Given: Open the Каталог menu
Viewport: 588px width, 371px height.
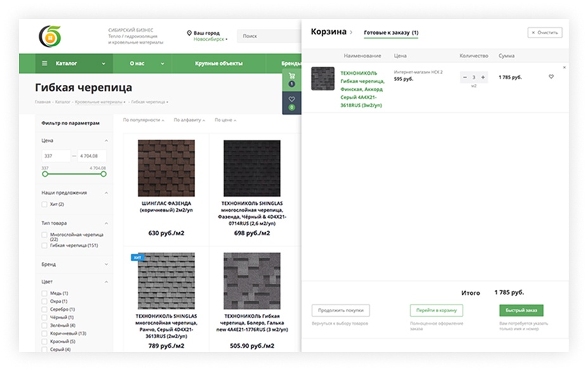Looking at the screenshot, I should point(74,63).
